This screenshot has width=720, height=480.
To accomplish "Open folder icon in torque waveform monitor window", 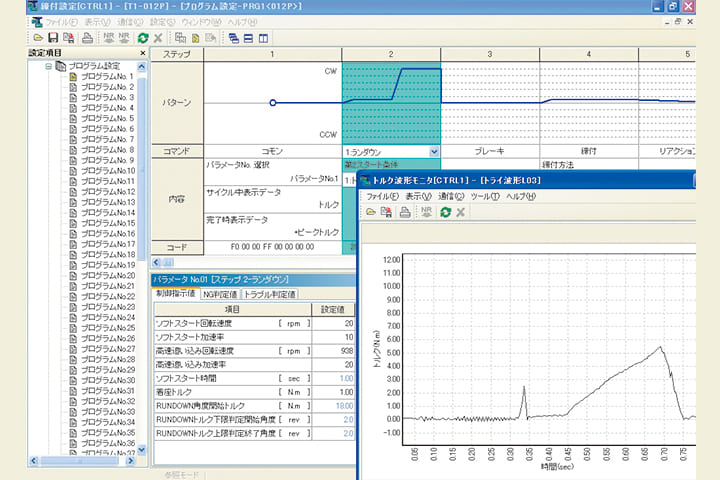I will click(371, 212).
